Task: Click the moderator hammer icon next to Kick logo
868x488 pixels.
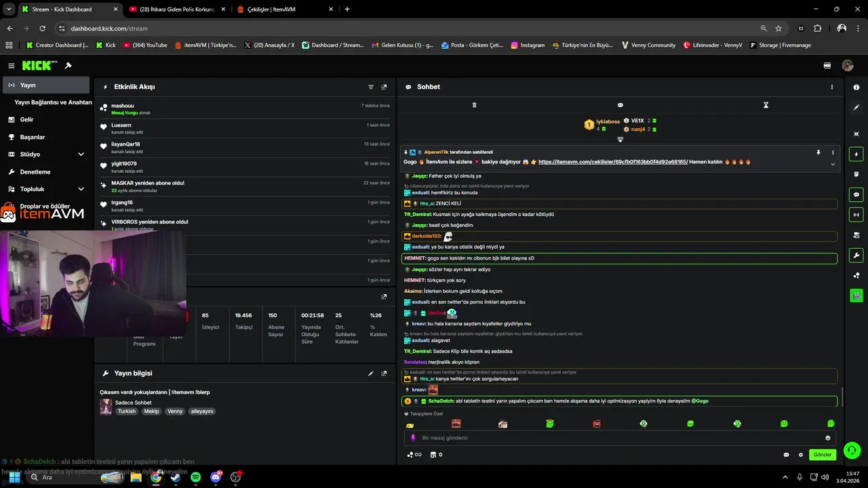Action: (68, 66)
